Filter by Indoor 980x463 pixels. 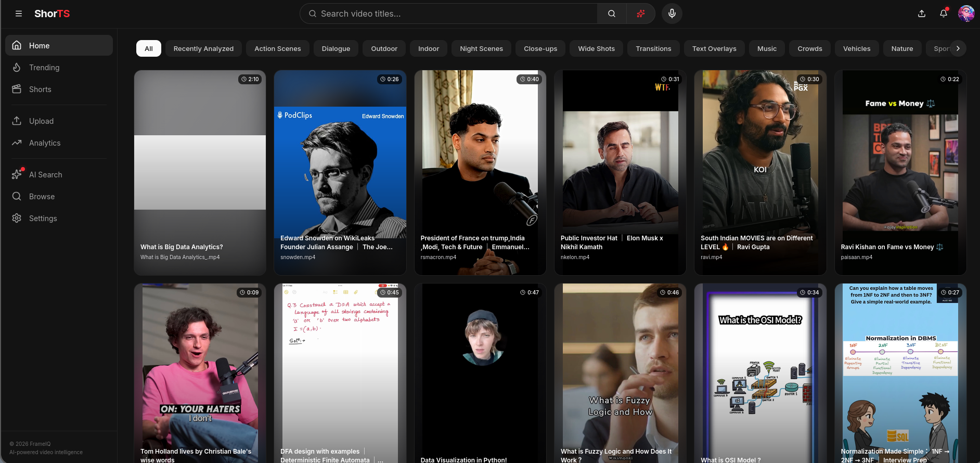(x=429, y=48)
